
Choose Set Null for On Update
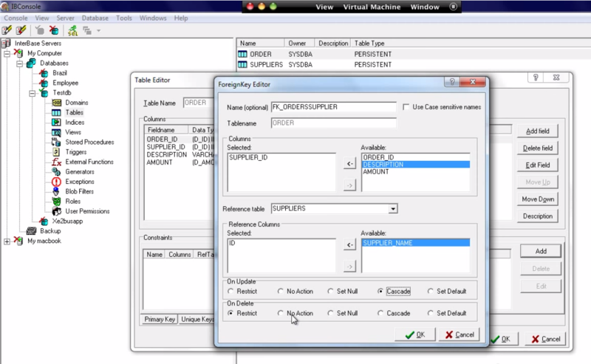pos(330,292)
